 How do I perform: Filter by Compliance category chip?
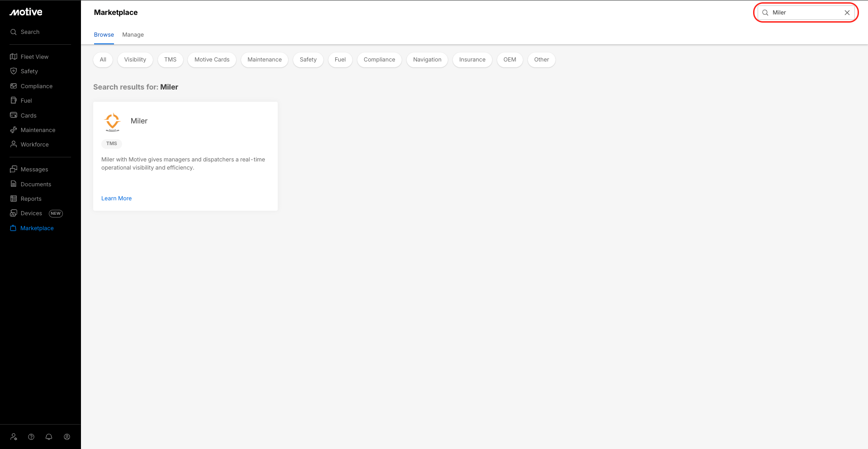click(x=379, y=60)
